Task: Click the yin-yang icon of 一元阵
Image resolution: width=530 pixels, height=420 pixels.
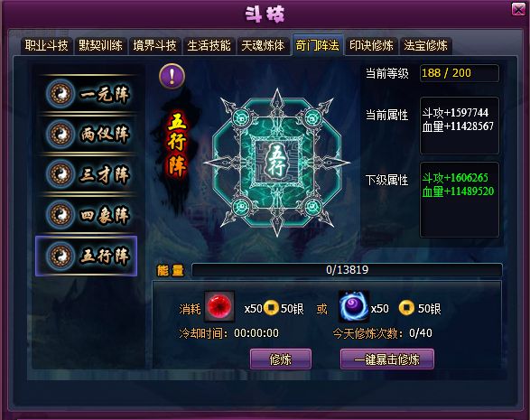Action: 60,94
